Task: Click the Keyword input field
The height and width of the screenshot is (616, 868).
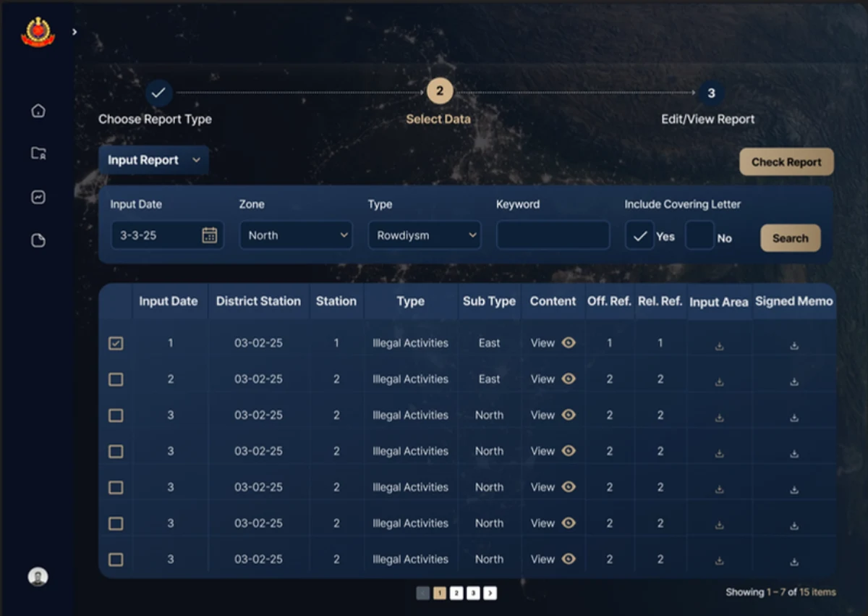Action: tap(553, 235)
